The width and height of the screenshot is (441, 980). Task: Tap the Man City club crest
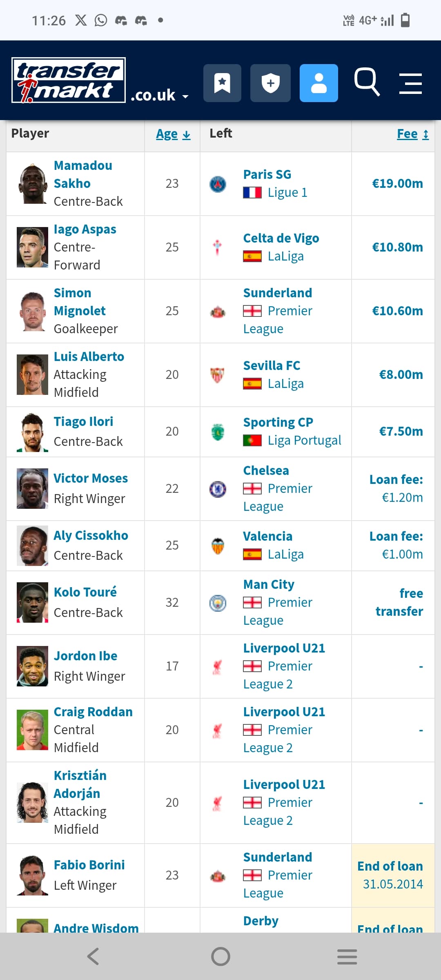tap(218, 603)
